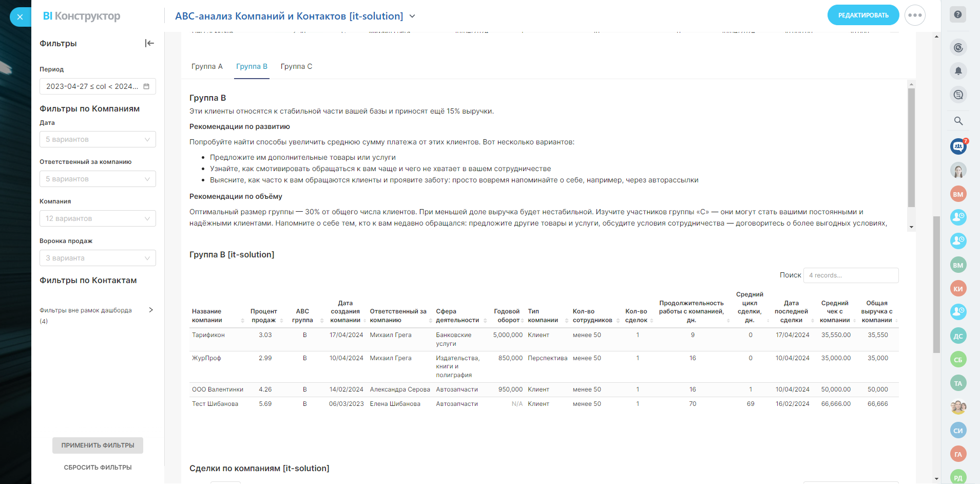Open the ДС avatar chat

click(958, 336)
